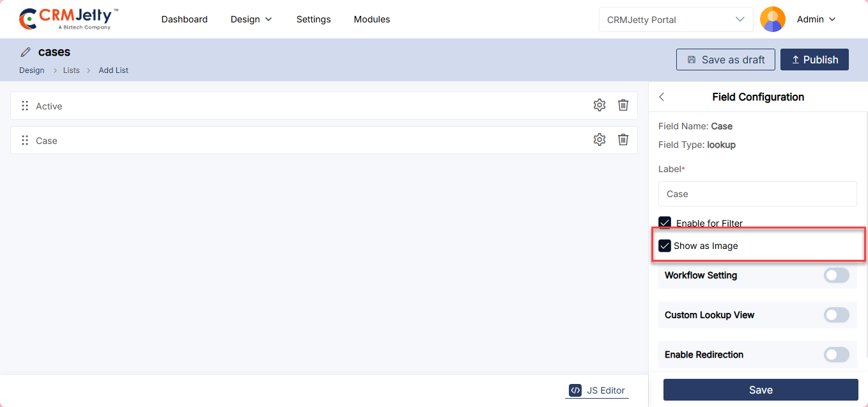Delete the Active field row
Viewport: 868px width, 407px height.
click(623, 106)
